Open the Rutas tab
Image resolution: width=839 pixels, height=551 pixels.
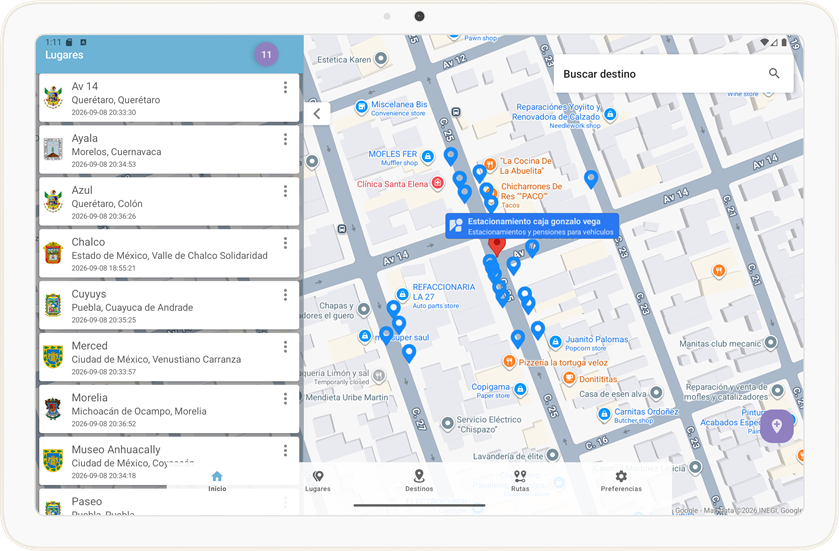(x=520, y=481)
